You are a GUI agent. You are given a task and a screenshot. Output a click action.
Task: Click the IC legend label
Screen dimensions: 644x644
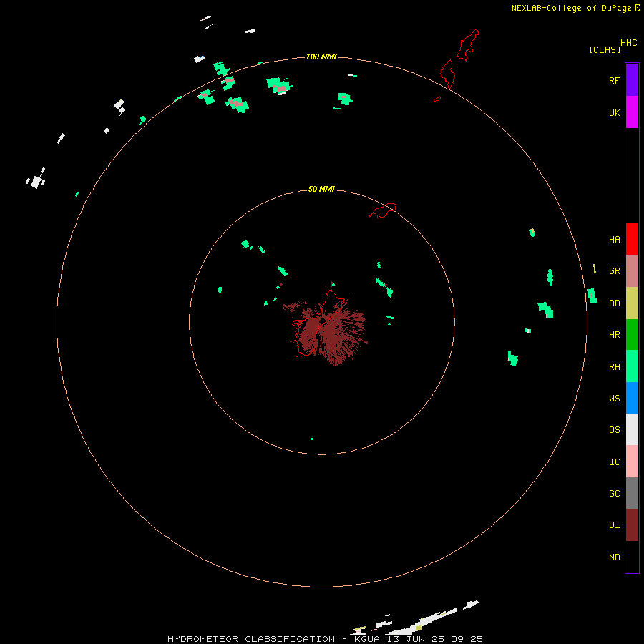(614, 462)
